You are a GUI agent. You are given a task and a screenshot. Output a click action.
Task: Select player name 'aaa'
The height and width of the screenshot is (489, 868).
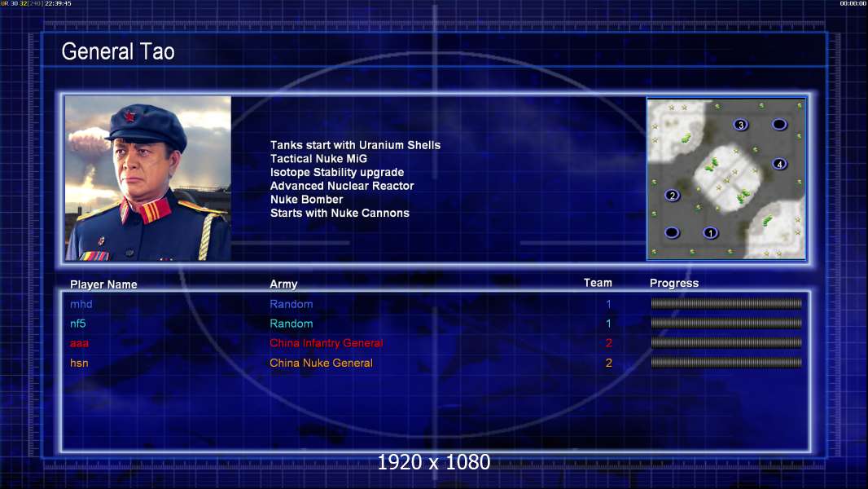point(79,343)
